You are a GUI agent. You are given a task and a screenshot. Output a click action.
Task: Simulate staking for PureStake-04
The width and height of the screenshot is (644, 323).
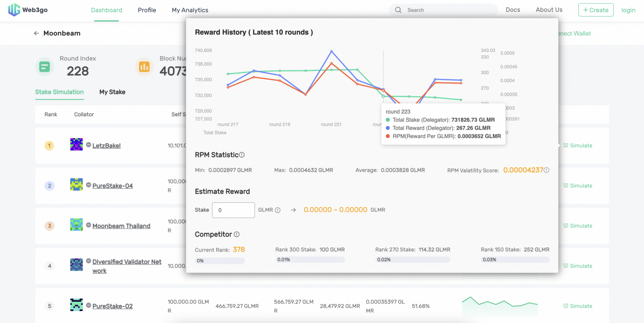(x=578, y=186)
